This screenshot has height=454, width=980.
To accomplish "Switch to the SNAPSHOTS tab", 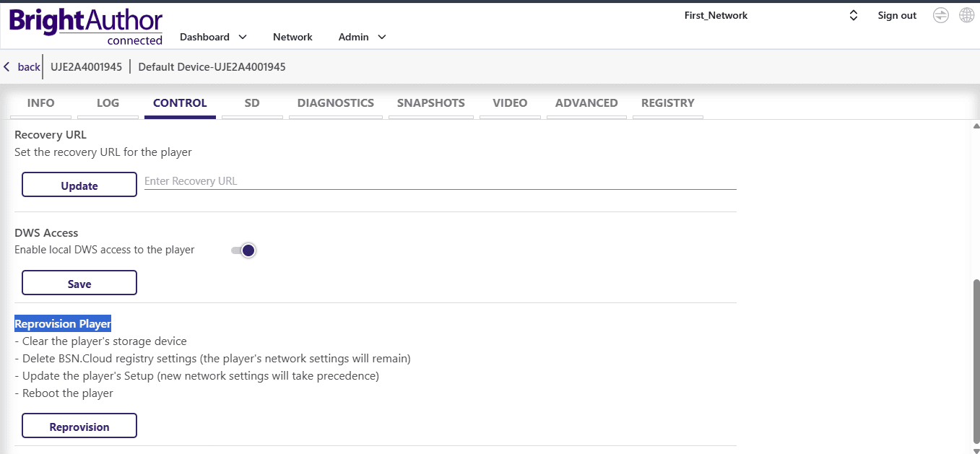I will coord(430,103).
